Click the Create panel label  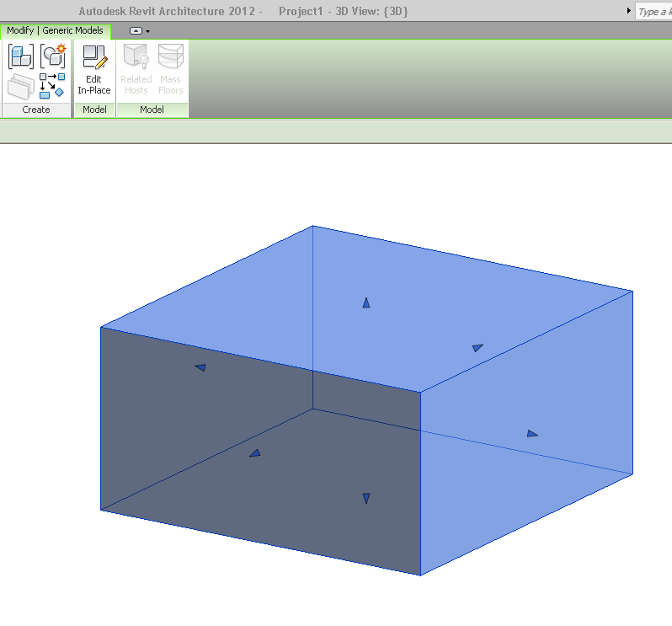(x=36, y=110)
